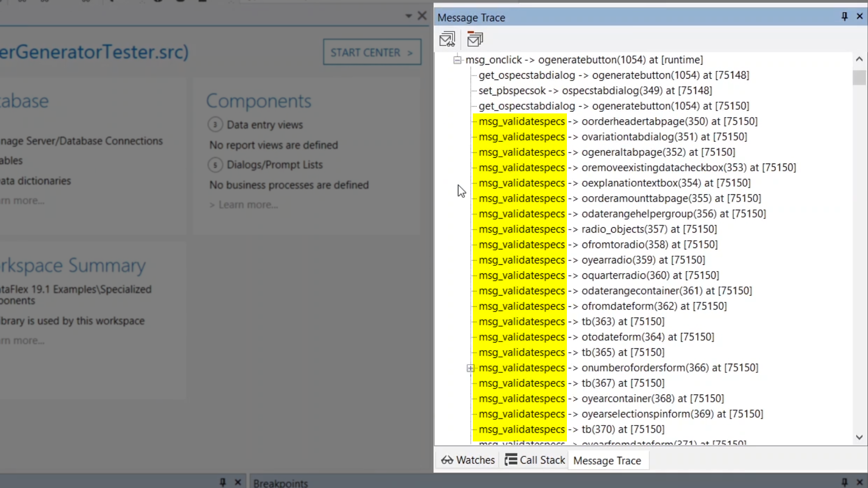The height and width of the screenshot is (488, 868).
Task: Open the document tab list dropdown arrow
Action: point(409,16)
